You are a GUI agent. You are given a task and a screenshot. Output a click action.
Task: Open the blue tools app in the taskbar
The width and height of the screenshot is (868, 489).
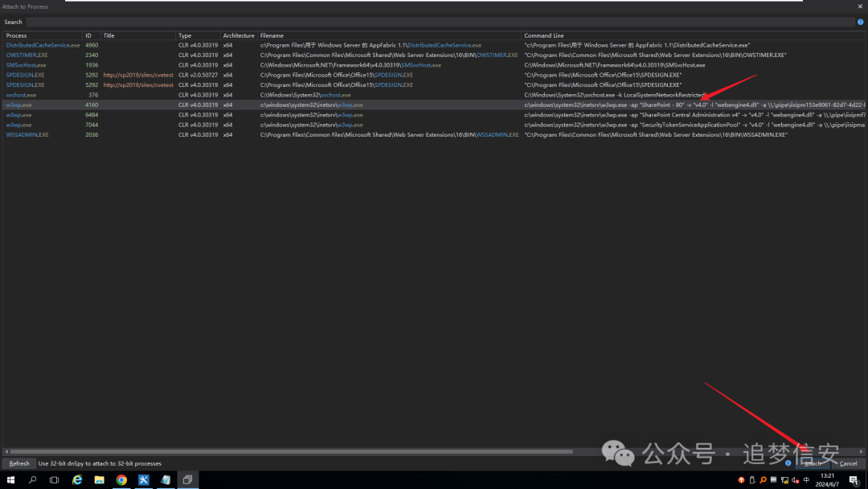(x=143, y=479)
